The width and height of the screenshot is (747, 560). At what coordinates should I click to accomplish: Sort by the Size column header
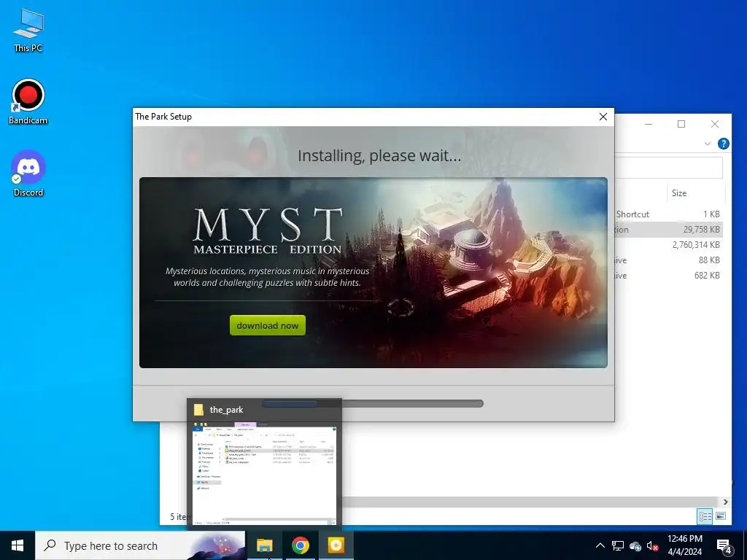[x=679, y=192]
